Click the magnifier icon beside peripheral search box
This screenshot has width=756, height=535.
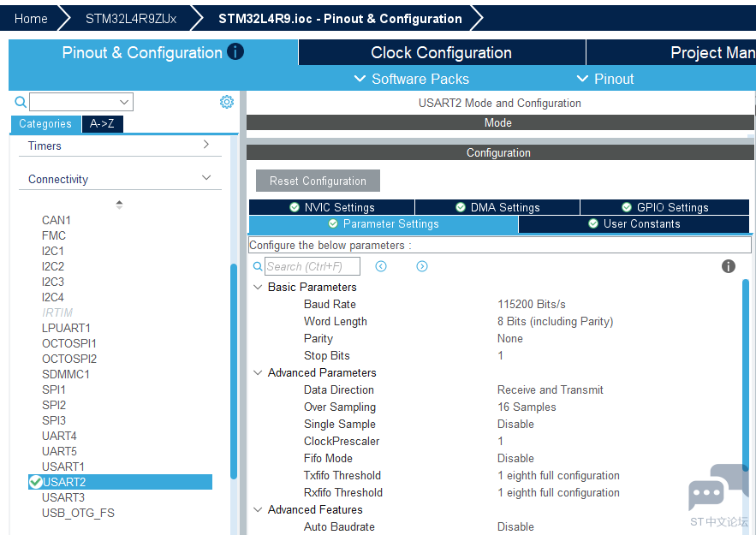(x=21, y=102)
